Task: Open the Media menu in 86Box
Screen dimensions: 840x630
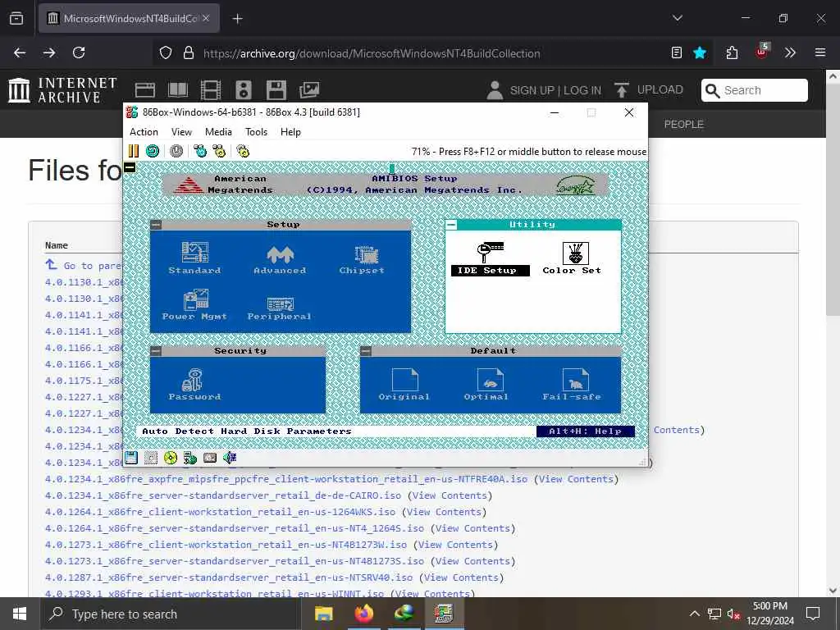Action: click(218, 132)
